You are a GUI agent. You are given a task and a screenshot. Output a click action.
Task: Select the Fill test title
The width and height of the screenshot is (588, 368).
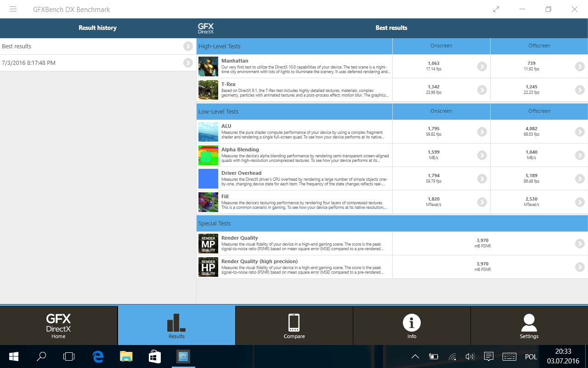225,196
